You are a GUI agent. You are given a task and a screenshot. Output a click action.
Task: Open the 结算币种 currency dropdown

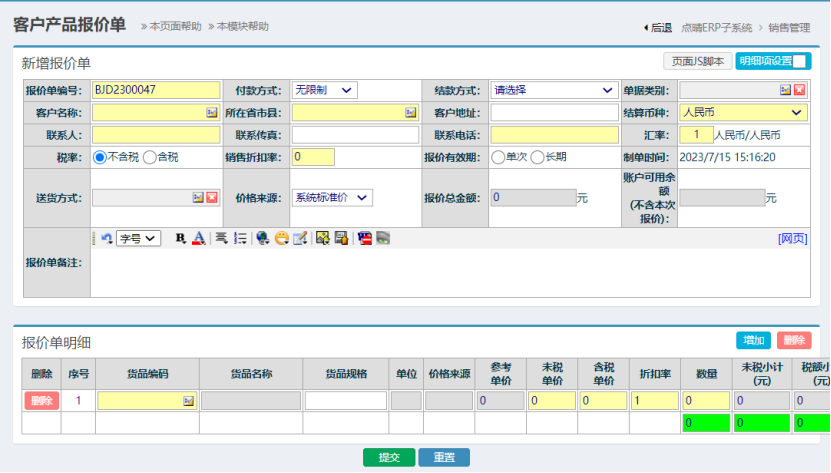pos(742,112)
